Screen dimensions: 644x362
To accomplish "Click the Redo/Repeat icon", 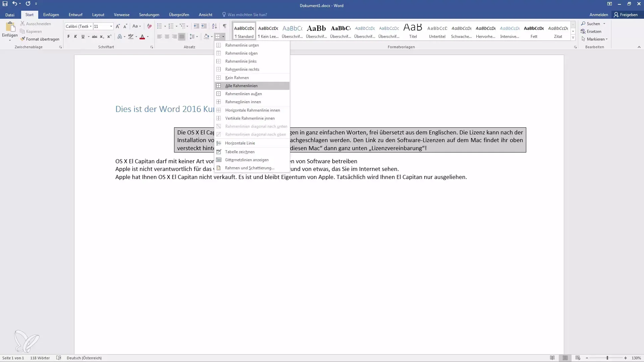I will (x=28, y=4).
